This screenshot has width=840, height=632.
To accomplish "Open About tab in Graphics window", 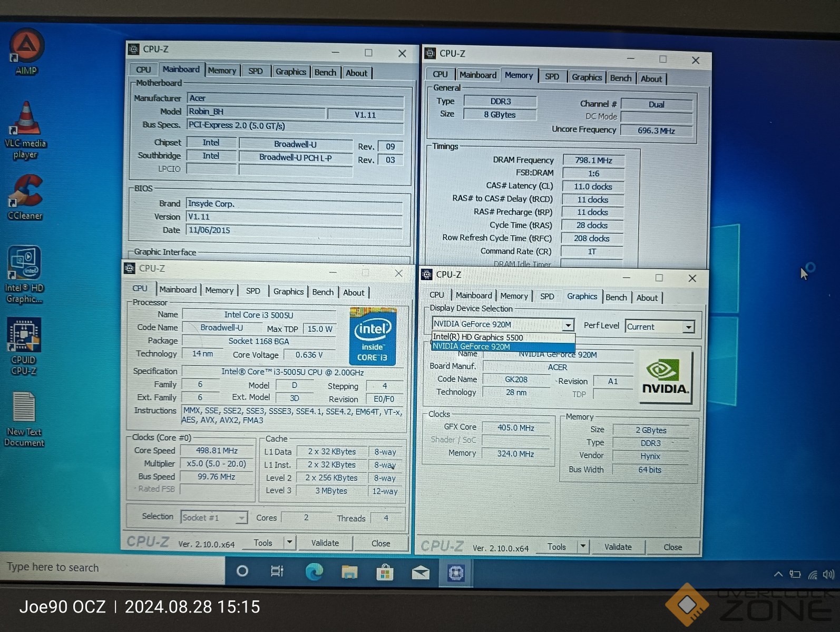I will coord(647,298).
